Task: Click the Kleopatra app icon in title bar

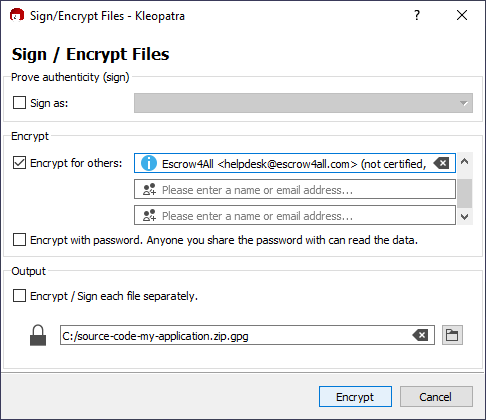Action: click(17, 15)
